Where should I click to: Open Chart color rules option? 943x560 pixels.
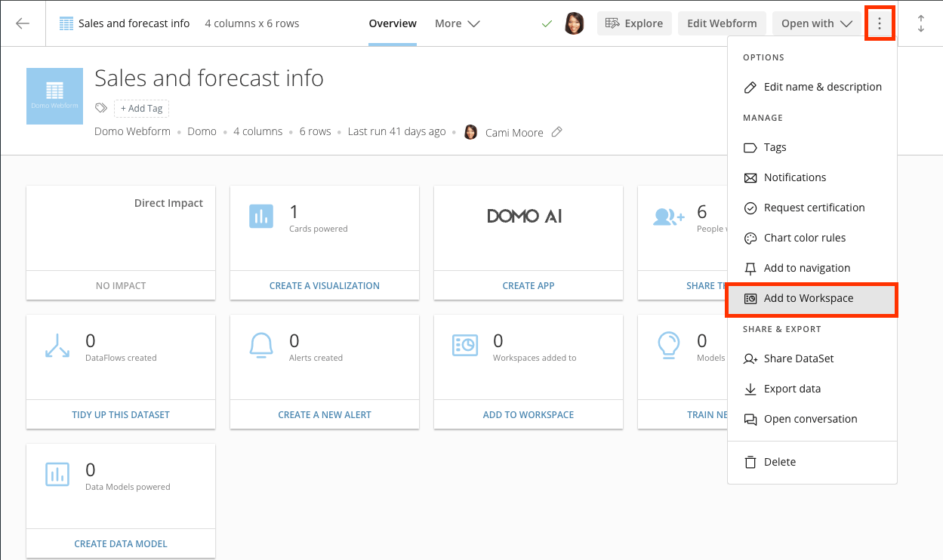(x=812, y=238)
